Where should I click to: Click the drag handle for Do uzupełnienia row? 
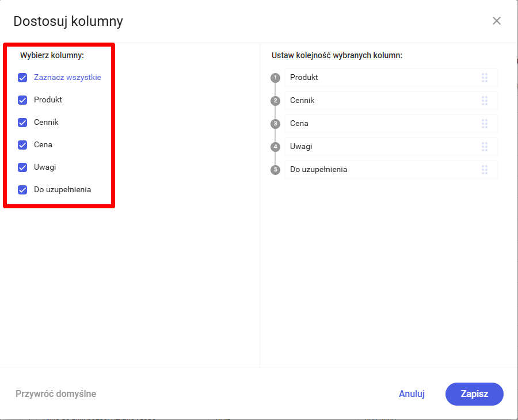coord(485,170)
